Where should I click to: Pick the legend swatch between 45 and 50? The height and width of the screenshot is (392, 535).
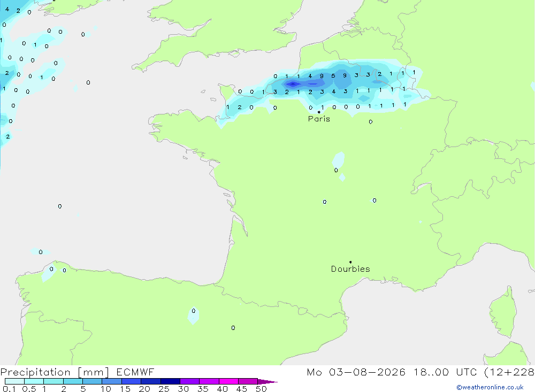click(248, 381)
